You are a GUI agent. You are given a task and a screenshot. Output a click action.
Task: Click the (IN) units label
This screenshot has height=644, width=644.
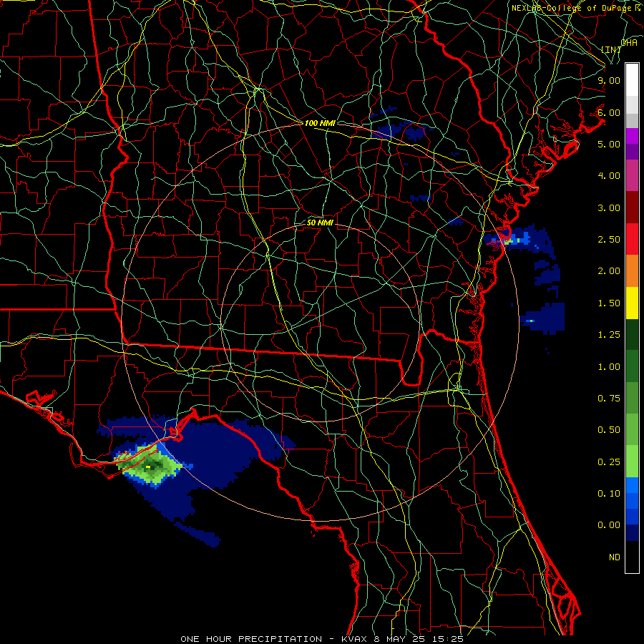click(611, 49)
